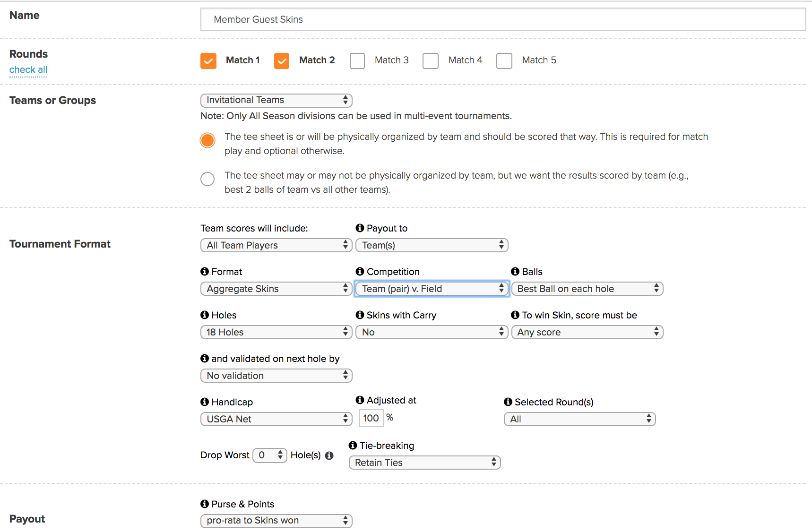This screenshot has width=812, height=532.
Task: Click the Name field with Member Guest Skins
Action: [x=503, y=19]
